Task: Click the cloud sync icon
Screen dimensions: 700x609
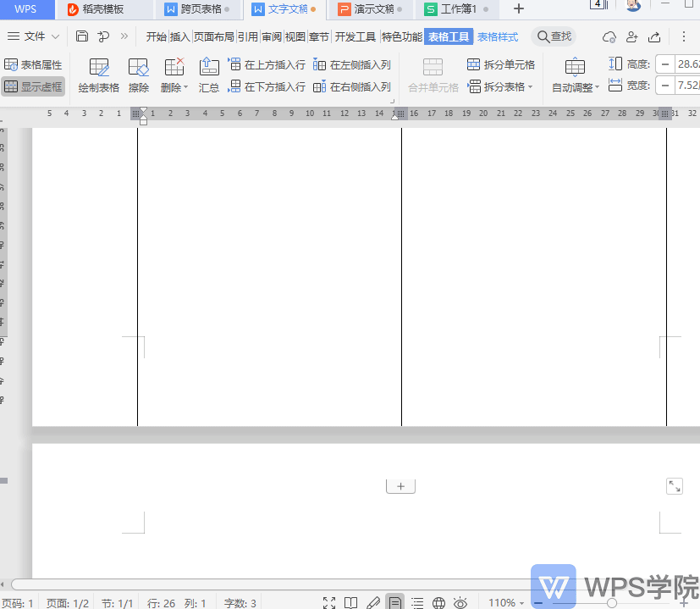Action: point(609,37)
